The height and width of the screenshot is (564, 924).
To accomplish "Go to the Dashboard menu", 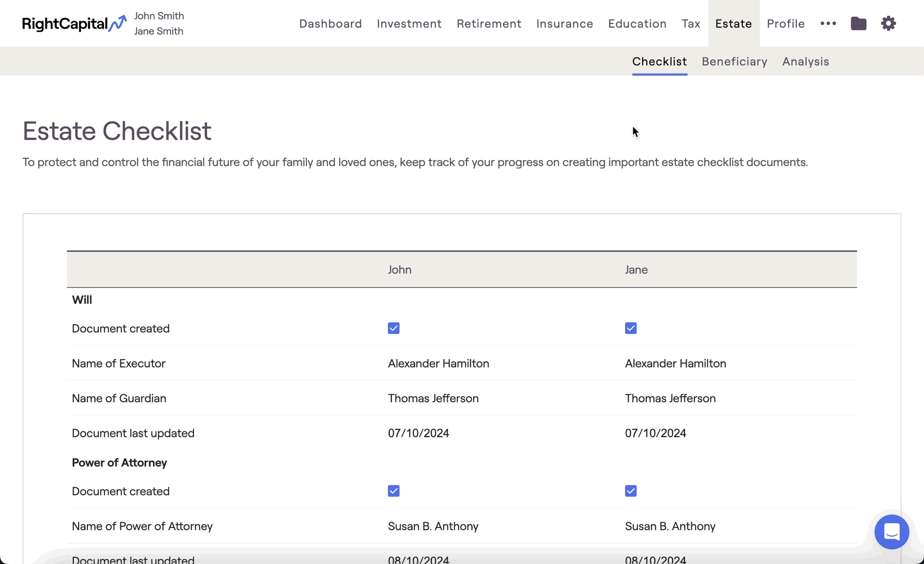I will click(x=330, y=24).
